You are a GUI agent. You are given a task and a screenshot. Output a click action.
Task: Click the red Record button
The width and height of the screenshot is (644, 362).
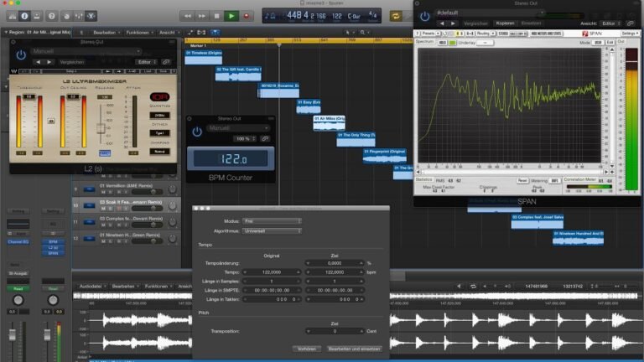(x=246, y=16)
